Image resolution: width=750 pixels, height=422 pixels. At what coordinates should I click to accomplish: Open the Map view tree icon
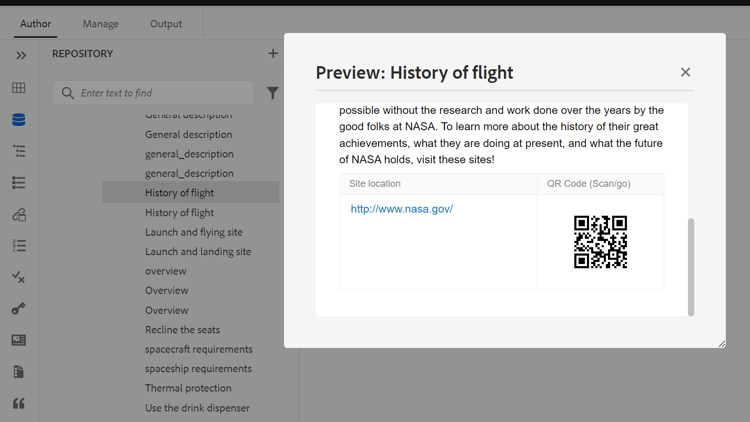tap(19, 151)
